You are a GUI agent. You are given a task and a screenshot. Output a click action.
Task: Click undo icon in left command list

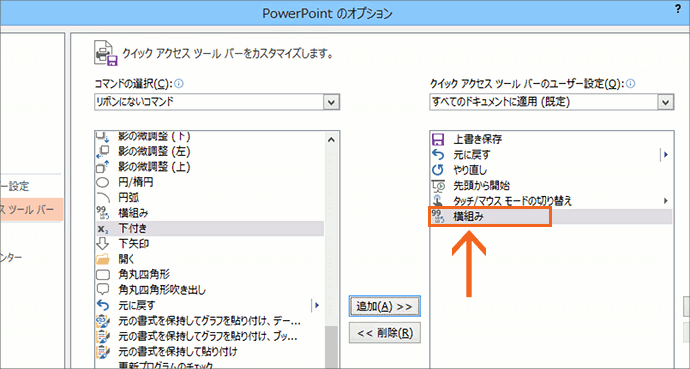pos(102,305)
